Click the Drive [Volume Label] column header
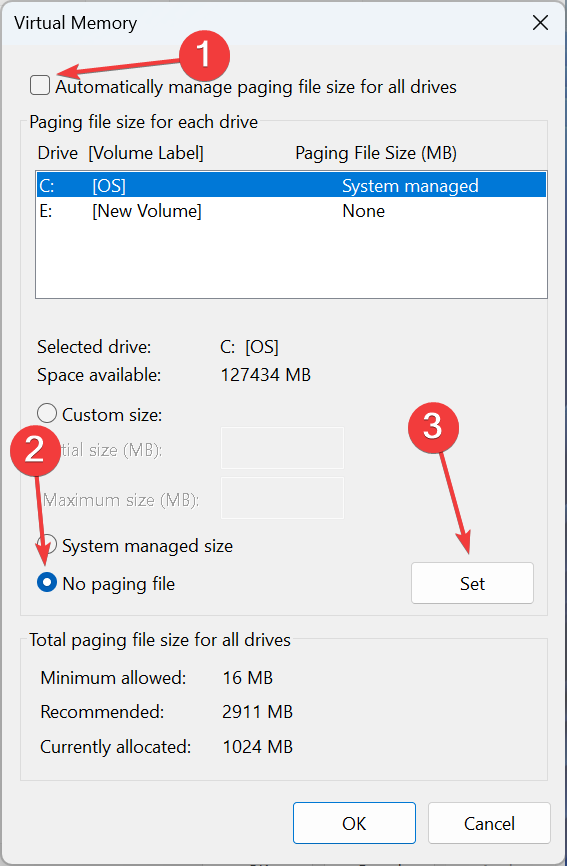This screenshot has width=567, height=866. point(120,153)
